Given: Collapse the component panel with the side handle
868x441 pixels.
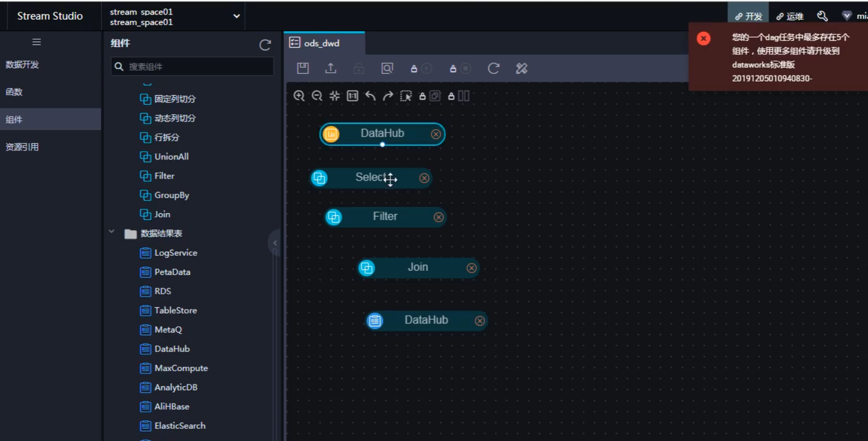Looking at the screenshot, I should point(275,243).
